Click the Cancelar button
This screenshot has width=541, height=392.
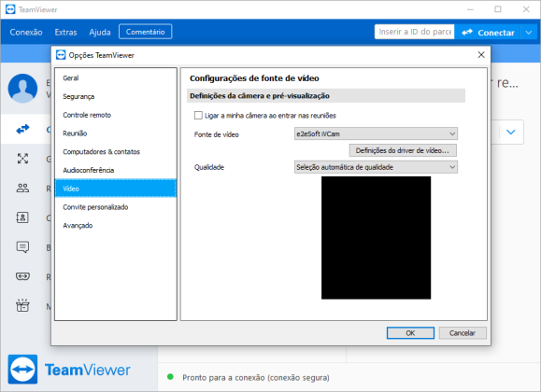463,333
